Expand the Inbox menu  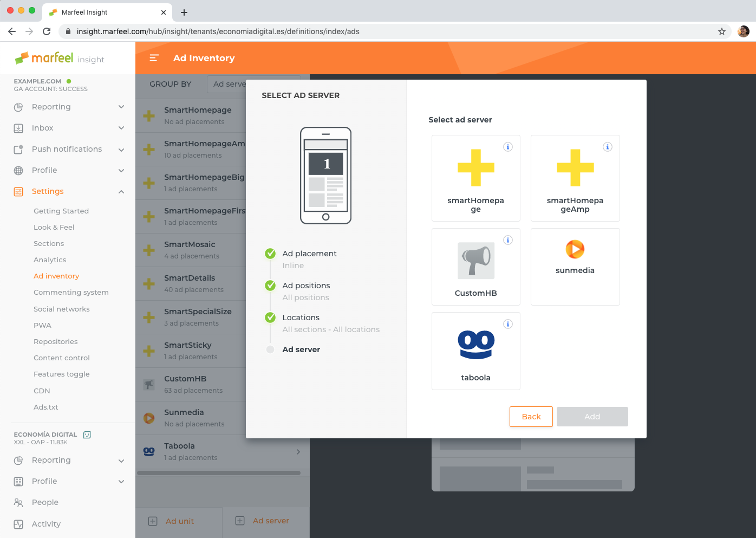coord(121,128)
